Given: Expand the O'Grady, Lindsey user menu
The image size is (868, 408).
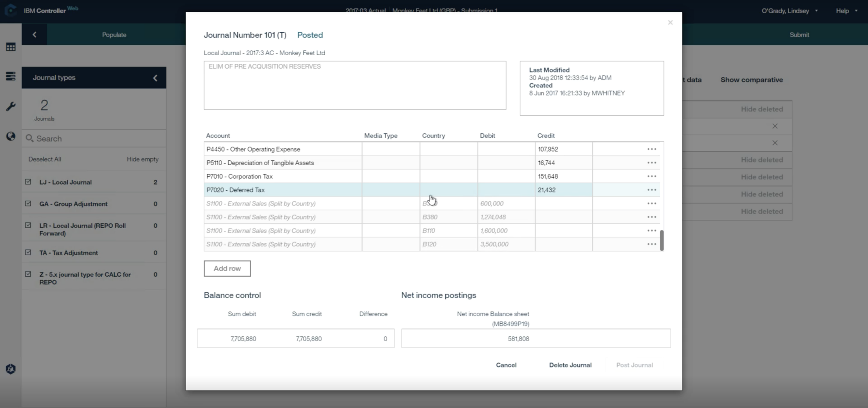Looking at the screenshot, I should 790,10.
